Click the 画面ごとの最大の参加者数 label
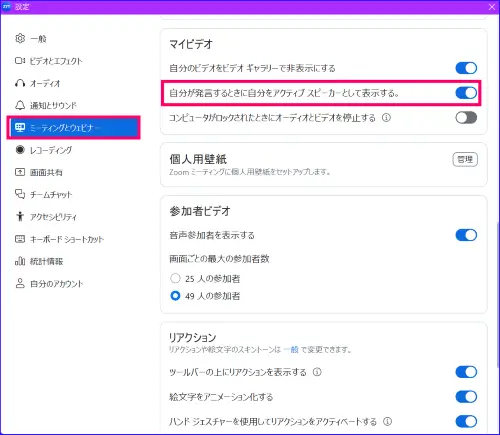The image size is (500, 435). pyautogui.click(x=219, y=259)
